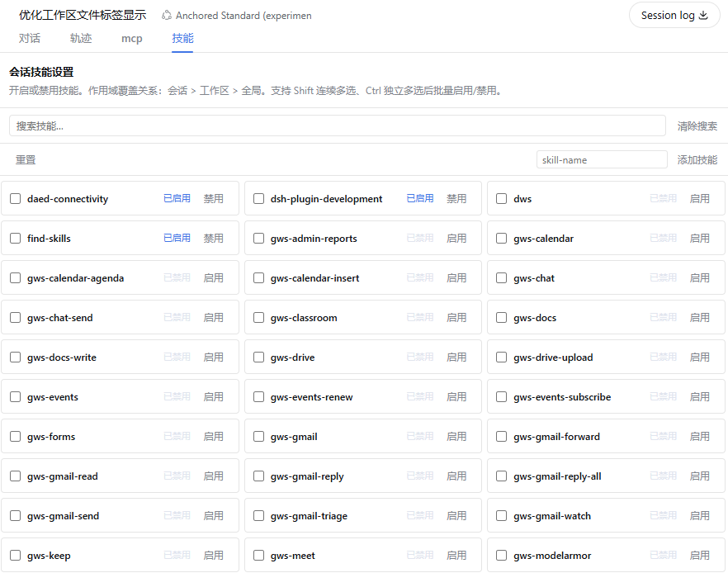Viewport: 728px width, 573px height.
Task: Check the gws-calendar checkbox
Action: 502,239
